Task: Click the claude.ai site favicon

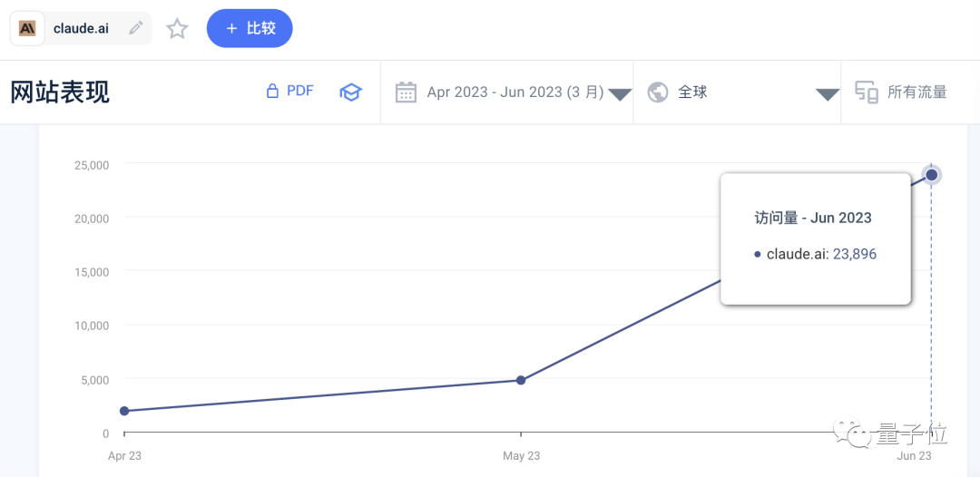Action: [27, 28]
